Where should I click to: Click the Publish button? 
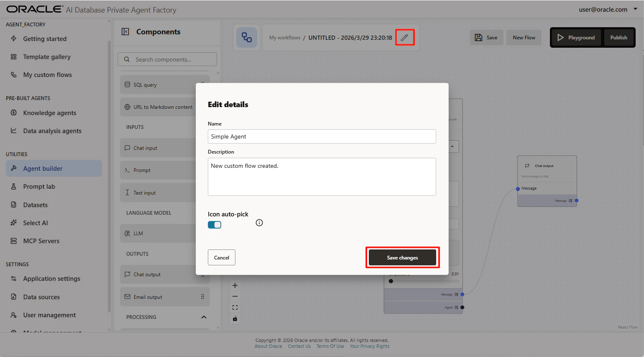click(618, 38)
